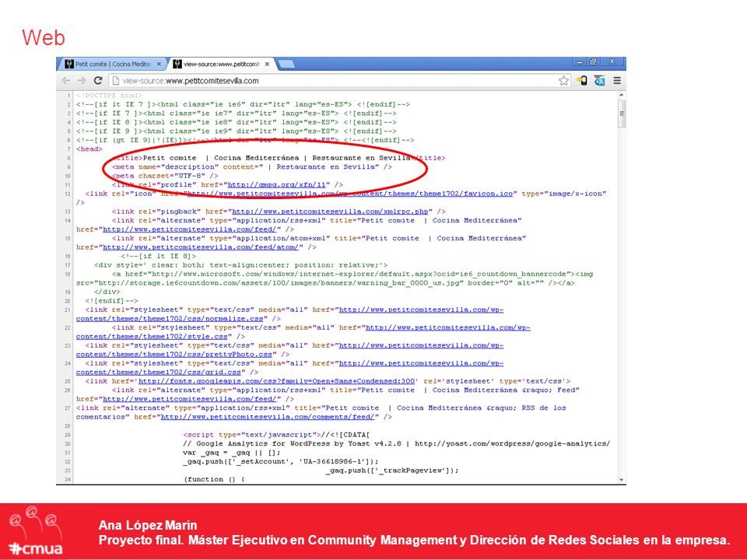Open a new tab with the new-tab button
Screen dimensions: 747x560
[286, 65]
